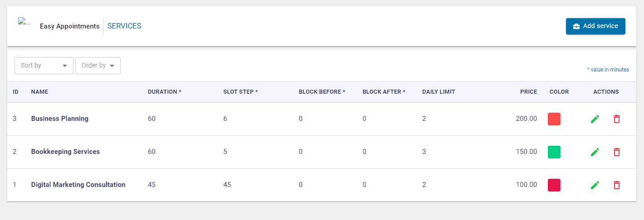Viewport: 644px width, 220px height.
Task: Click the PRICE column header
Action: click(x=528, y=92)
